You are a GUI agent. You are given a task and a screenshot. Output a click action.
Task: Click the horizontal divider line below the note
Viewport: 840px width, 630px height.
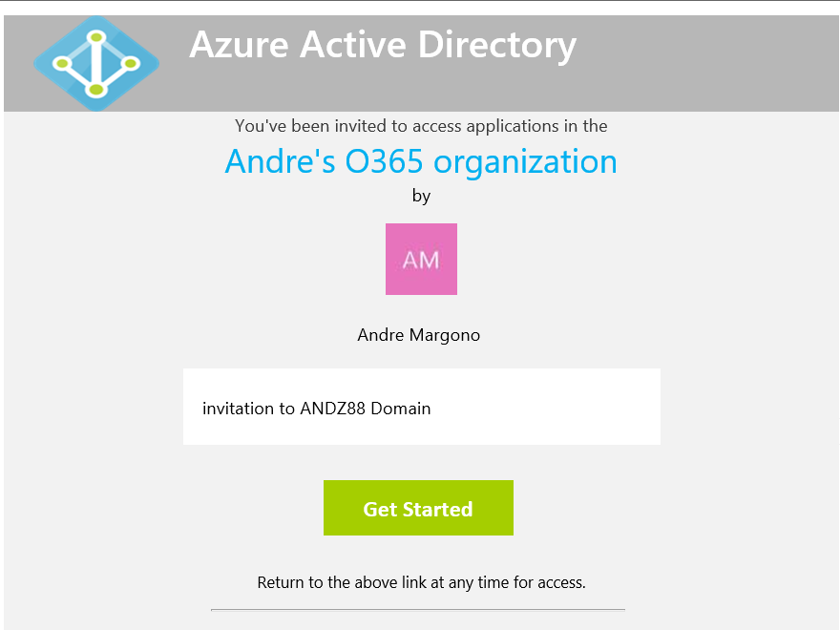pos(418,608)
